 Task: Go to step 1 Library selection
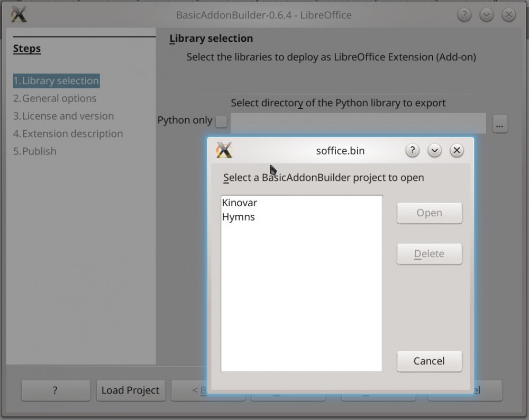57,81
